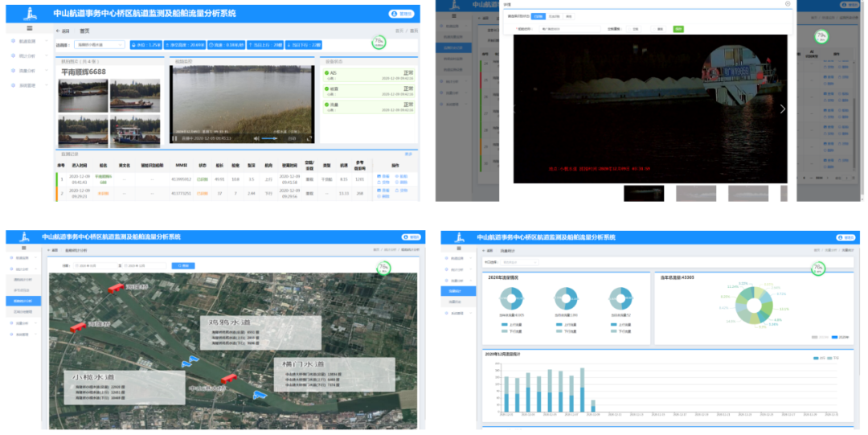Screen dimensions: 868x435
Task: Click green save button in detail dialog
Action: pos(678,29)
